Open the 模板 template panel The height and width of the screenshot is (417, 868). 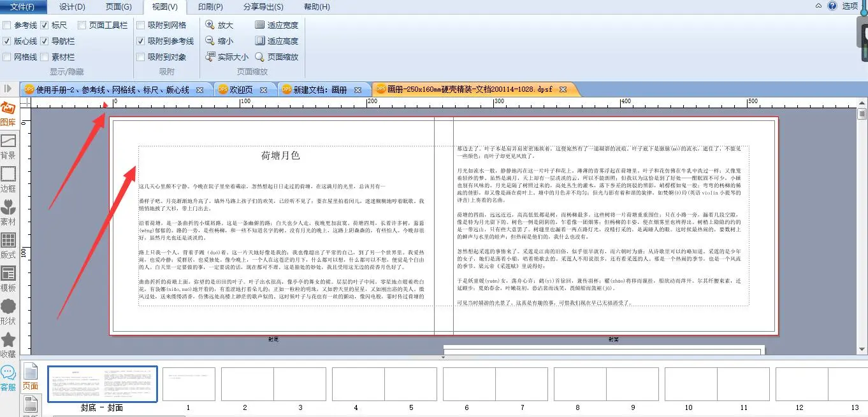[x=8, y=278]
